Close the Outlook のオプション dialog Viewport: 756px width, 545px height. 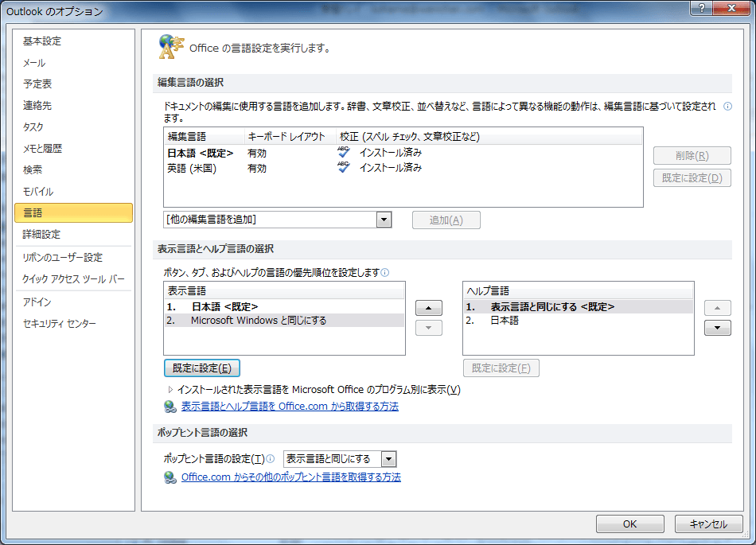tap(731, 8)
